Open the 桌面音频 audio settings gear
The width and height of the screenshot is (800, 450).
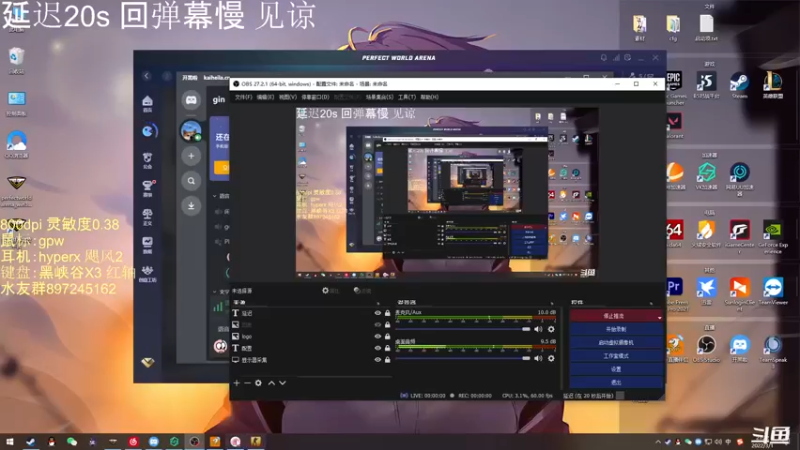(x=551, y=359)
